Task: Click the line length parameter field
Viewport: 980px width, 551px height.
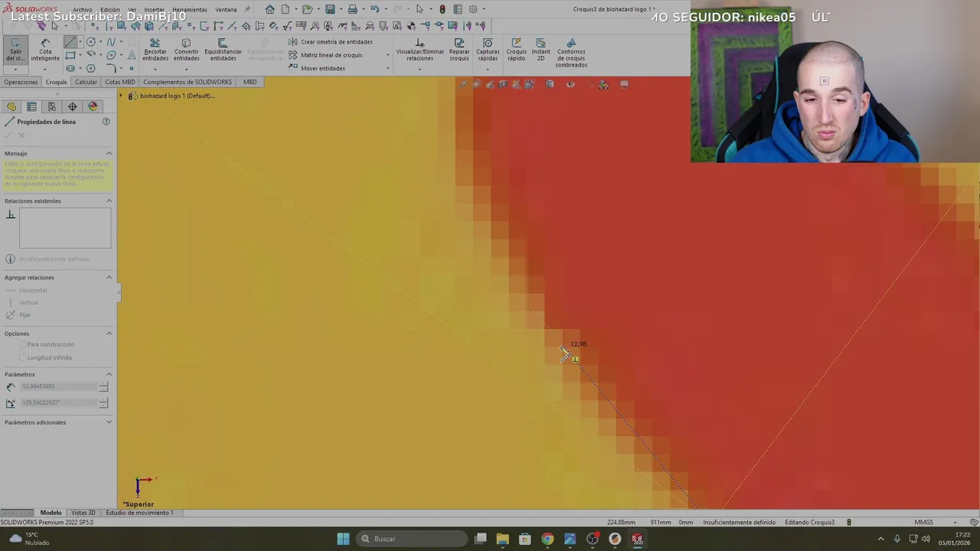Action: [59, 386]
